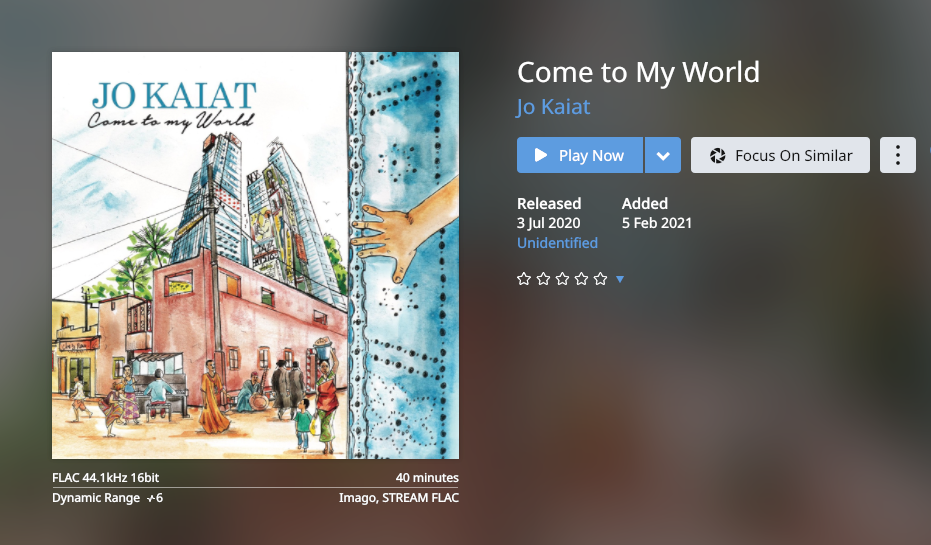Click the Focus aperture icon
Image resolution: width=931 pixels, height=545 pixels.
click(x=717, y=156)
